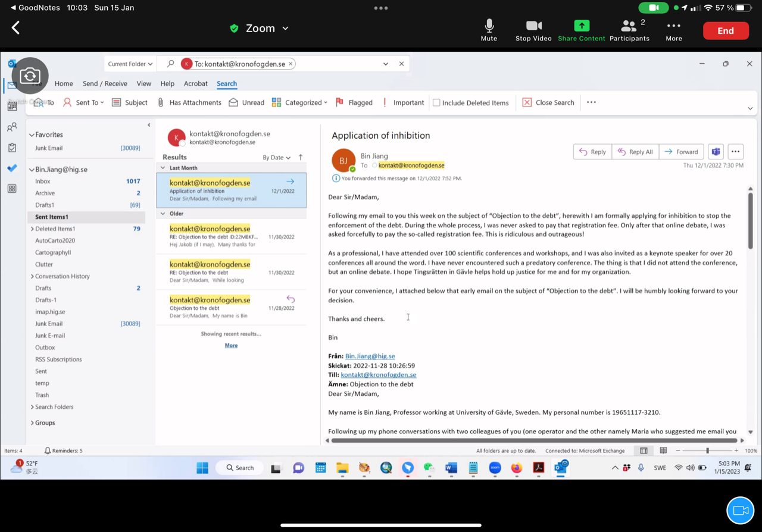Select the Search ribbon tab
Image resolution: width=762 pixels, height=532 pixels.
click(x=227, y=83)
